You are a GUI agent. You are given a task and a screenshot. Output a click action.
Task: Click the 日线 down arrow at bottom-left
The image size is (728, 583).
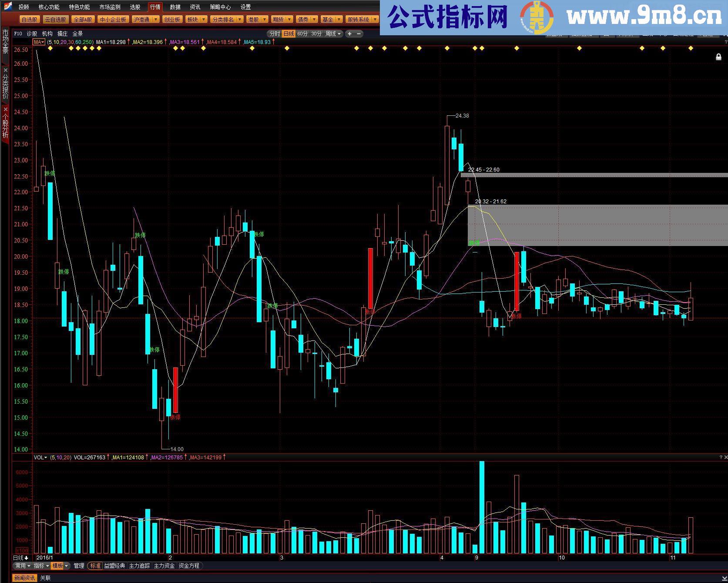27,558
